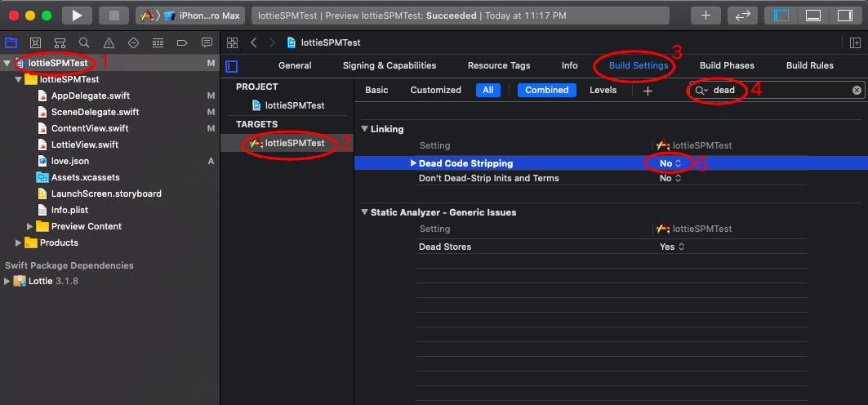This screenshot has width=868, height=405.
Task: Show All build settings
Action: pyautogui.click(x=488, y=90)
